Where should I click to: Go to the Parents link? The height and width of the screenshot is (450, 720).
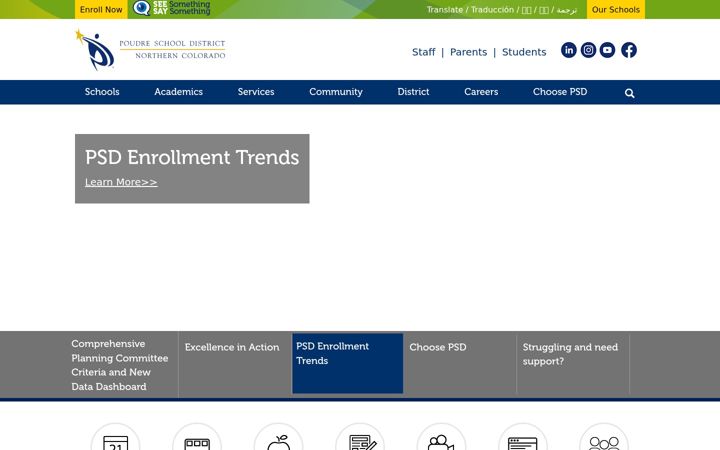point(468,52)
